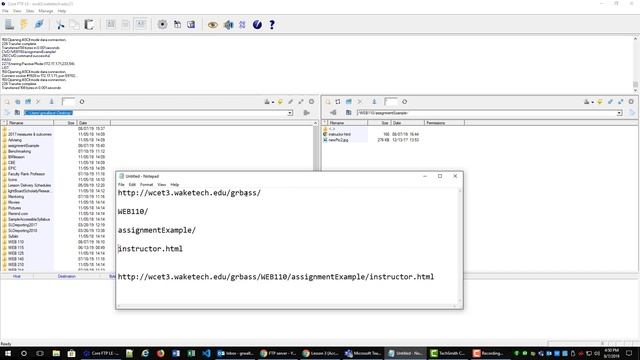Sort remote files by Permissions column header
Image resolution: width=640 pixels, height=360 pixels.
click(444, 123)
